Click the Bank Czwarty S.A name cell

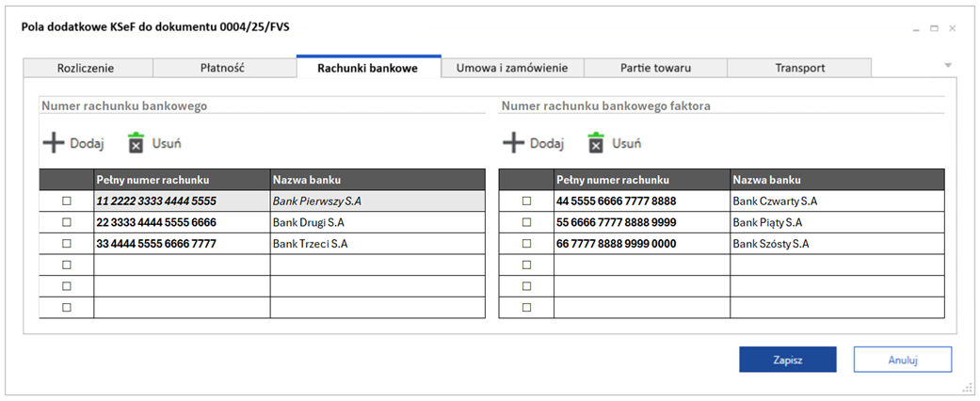(775, 201)
